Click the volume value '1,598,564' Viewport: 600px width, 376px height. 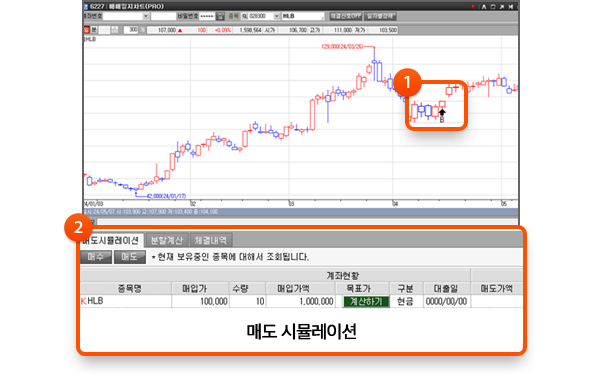[x=251, y=30]
